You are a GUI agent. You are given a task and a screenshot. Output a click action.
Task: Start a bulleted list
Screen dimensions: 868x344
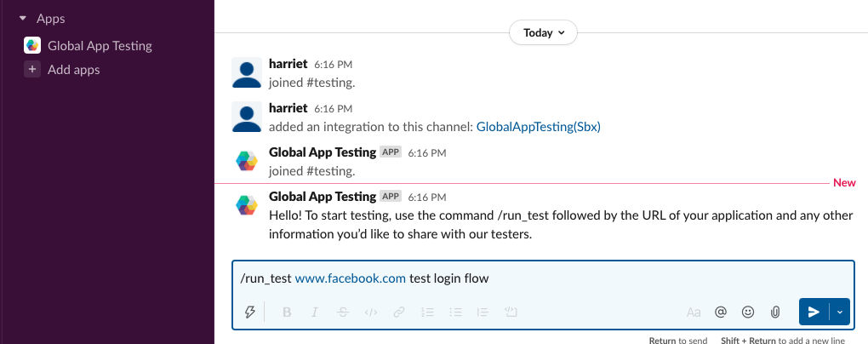click(x=455, y=312)
